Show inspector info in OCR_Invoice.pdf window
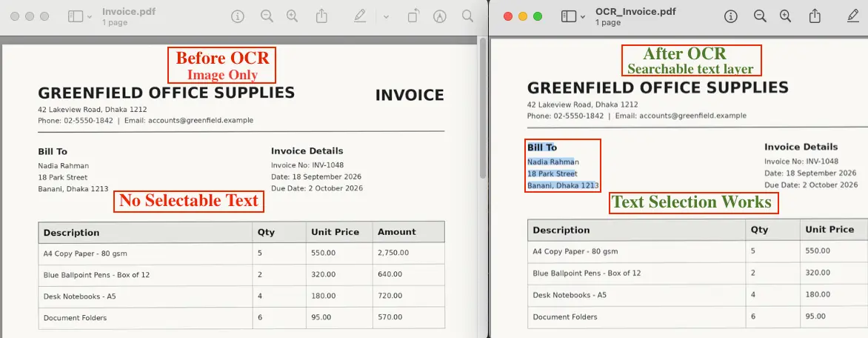The image size is (868, 338). click(x=731, y=16)
